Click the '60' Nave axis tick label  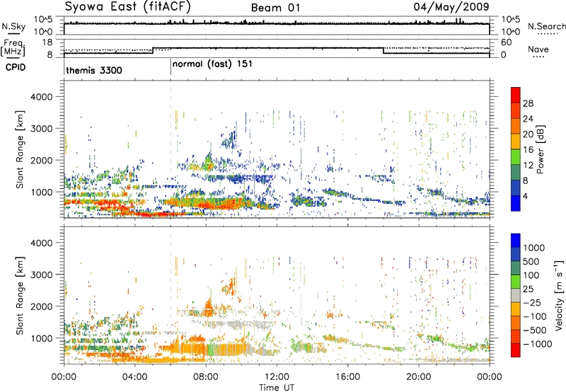pyautogui.click(x=507, y=42)
